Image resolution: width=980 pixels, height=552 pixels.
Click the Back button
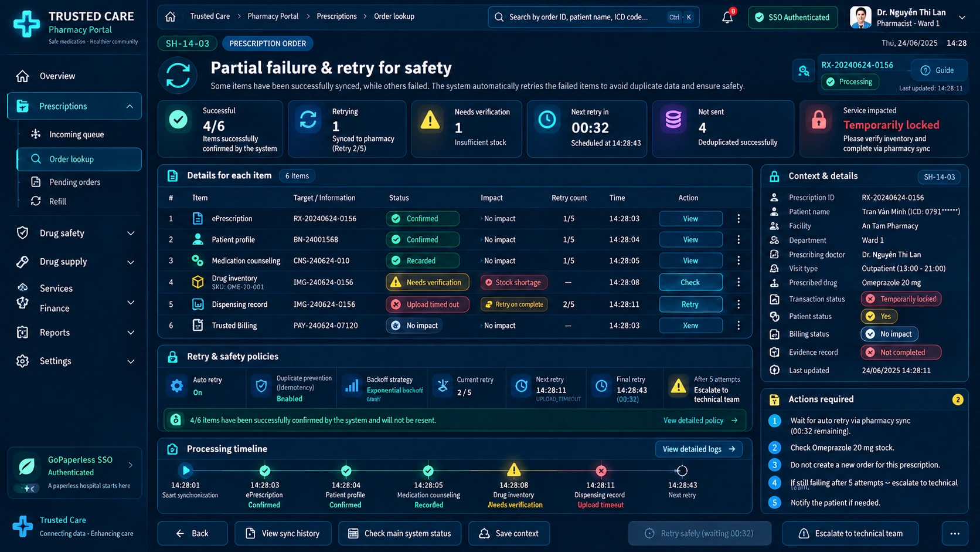click(x=192, y=533)
